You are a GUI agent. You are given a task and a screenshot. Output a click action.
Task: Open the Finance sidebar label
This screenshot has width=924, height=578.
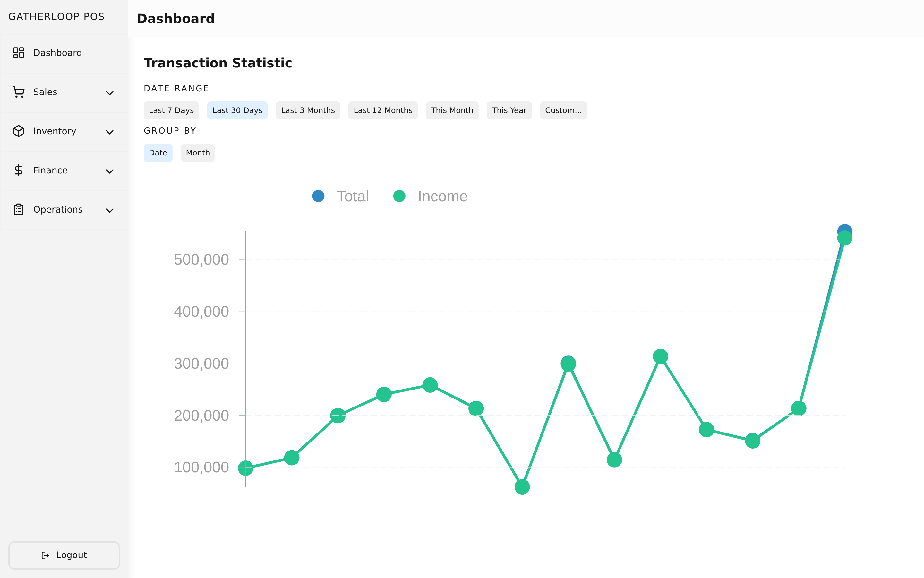(x=50, y=170)
